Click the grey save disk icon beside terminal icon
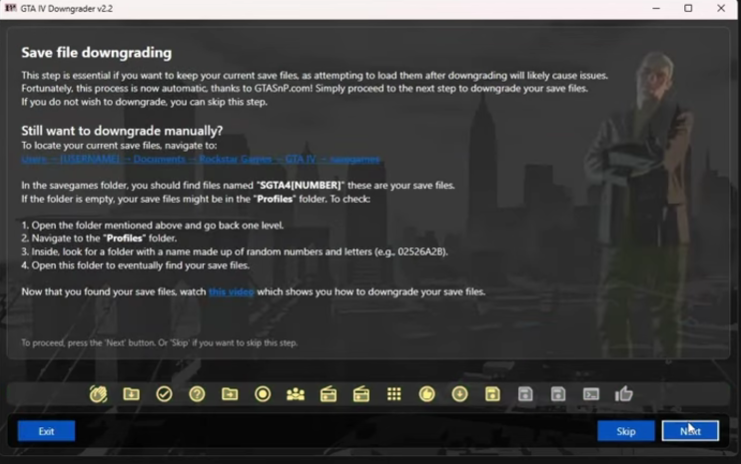The height and width of the screenshot is (464, 741). pos(558,394)
